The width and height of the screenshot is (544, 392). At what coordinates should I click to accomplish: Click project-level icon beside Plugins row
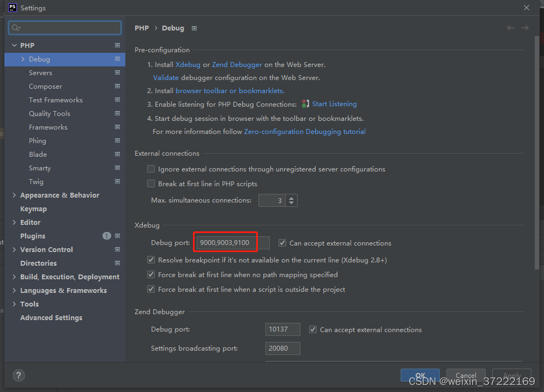(x=117, y=236)
